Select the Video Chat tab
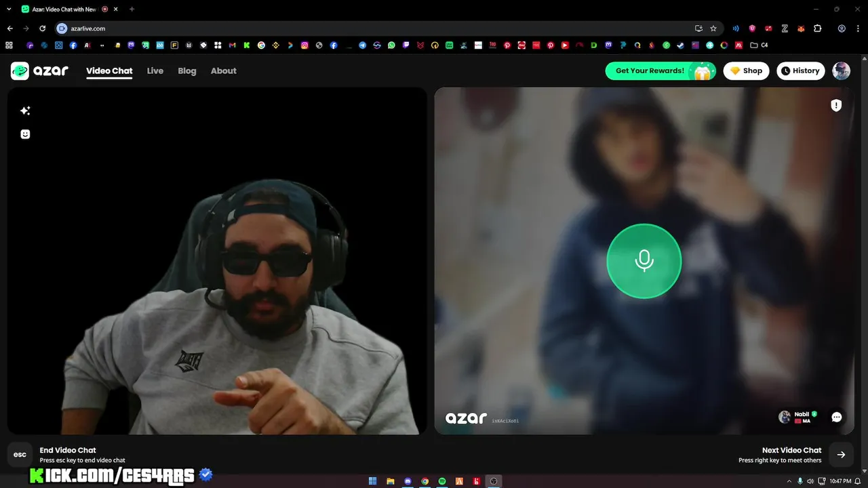This screenshot has height=488, width=868. [109, 70]
